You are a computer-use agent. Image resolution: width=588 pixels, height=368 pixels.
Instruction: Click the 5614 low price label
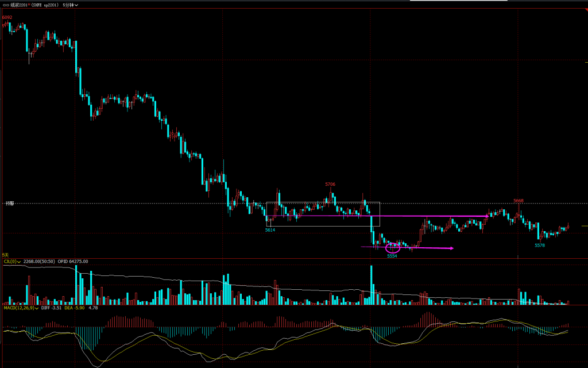[270, 229]
